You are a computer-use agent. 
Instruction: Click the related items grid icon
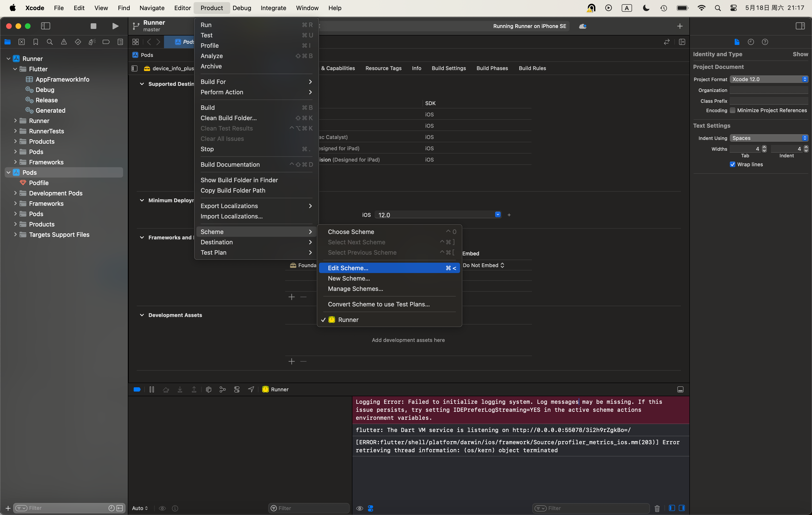point(136,42)
